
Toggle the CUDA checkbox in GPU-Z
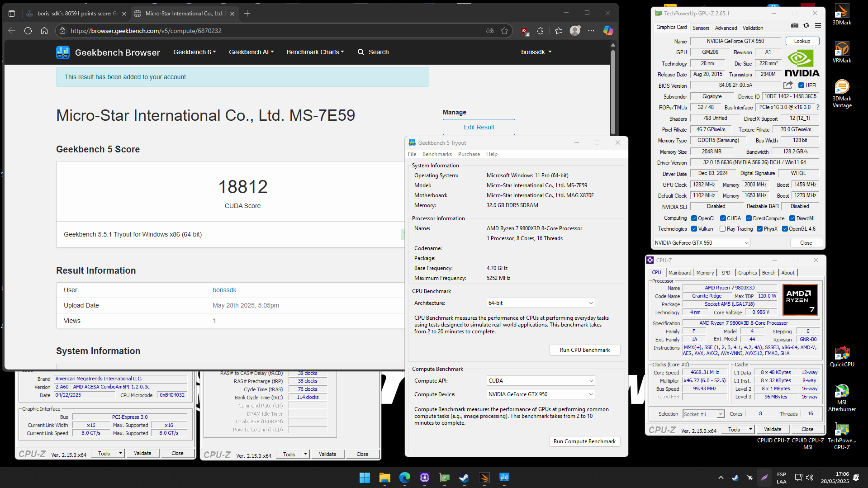click(723, 218)
